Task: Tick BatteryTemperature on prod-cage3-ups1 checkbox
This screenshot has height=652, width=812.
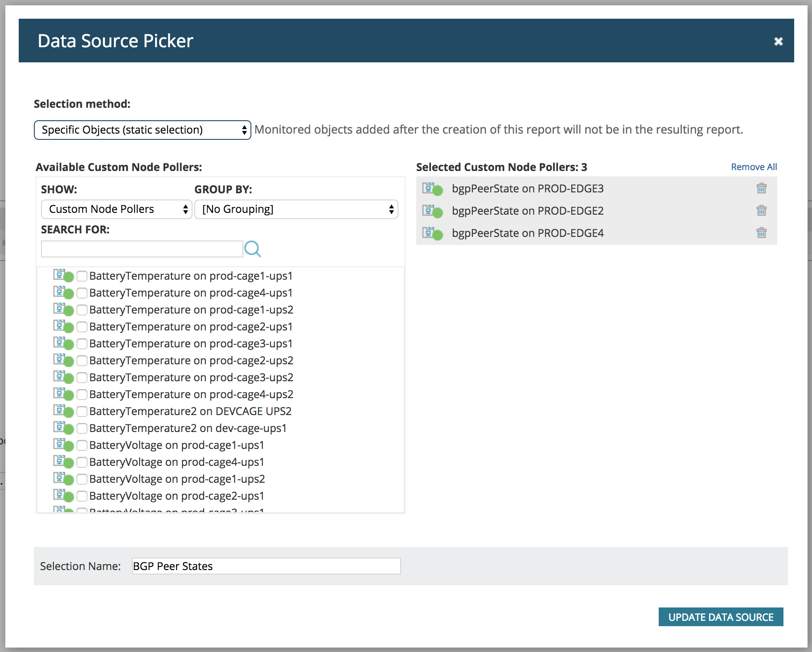Action: click(x=82, y=344)
